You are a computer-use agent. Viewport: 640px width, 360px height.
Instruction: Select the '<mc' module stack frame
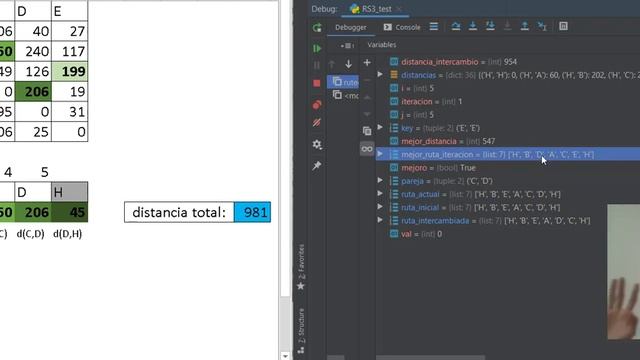(x=343, y=95)
